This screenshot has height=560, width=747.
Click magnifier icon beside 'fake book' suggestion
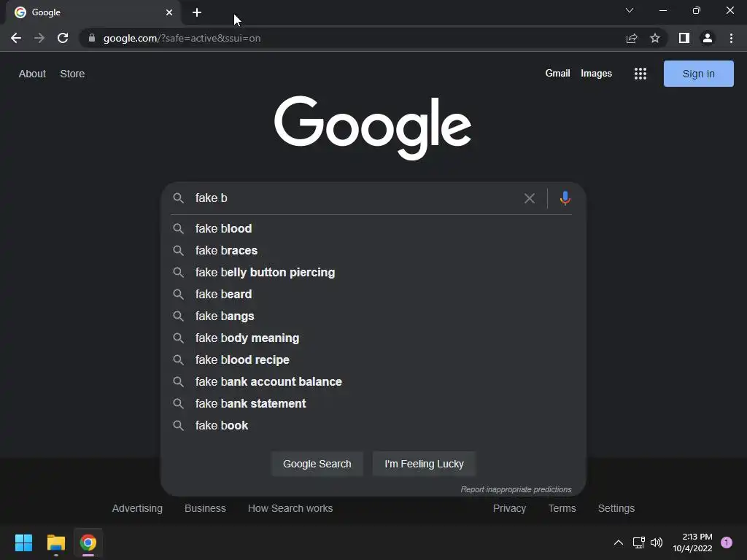coord(178,425)
